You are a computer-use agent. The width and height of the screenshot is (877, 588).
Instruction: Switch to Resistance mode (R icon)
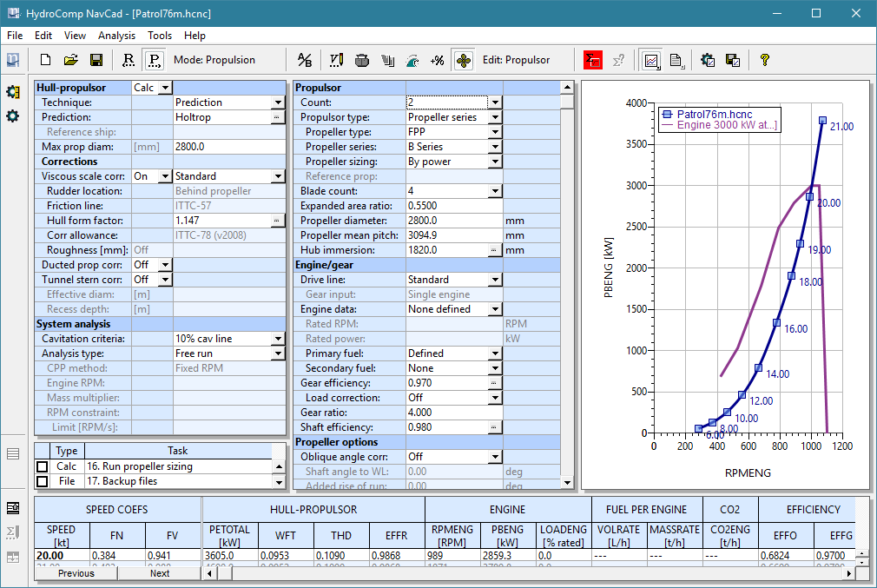[x=129, y=60]
